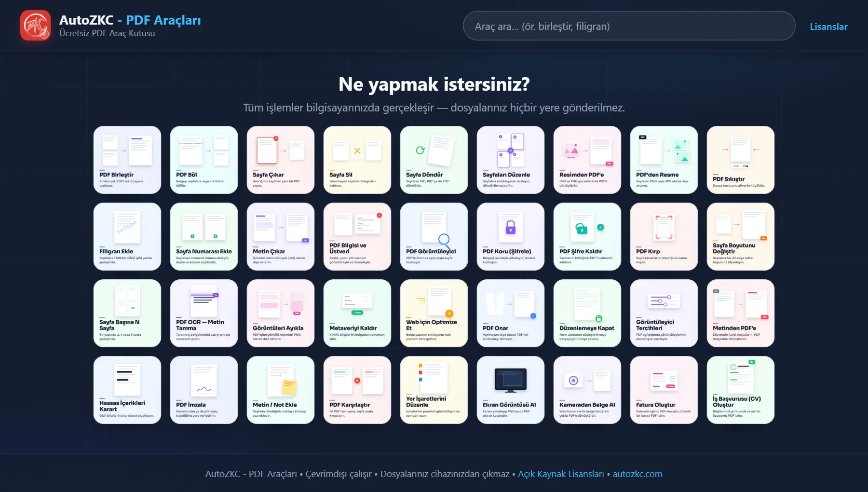This screenshot has width=868, height=492.
Task: Select Resimden PDF'e converter
Action: (x=587, y=160)
